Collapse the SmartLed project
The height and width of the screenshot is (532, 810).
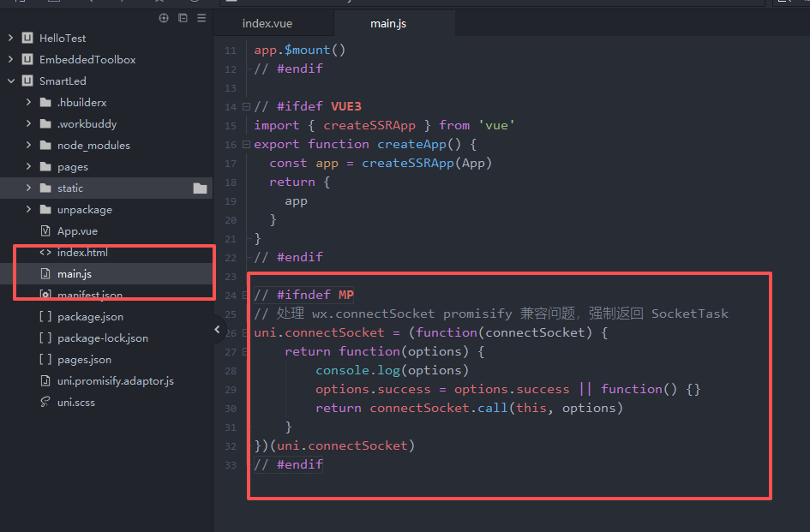click(11, 81)
